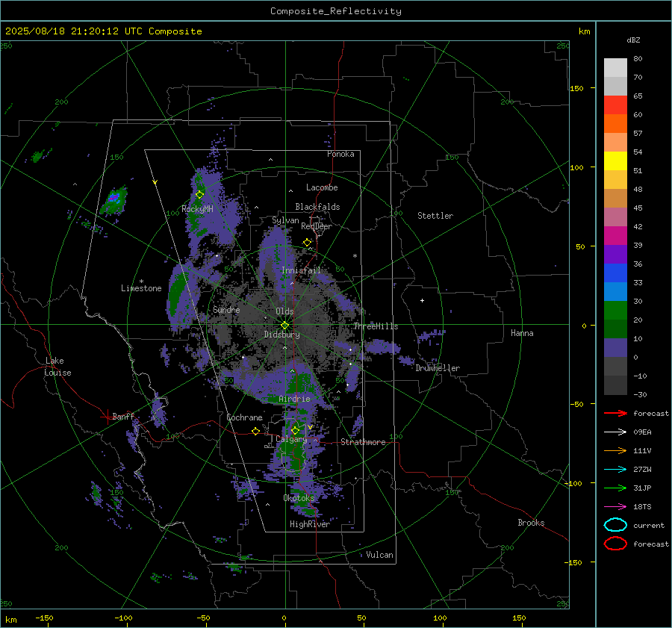Image resolution: width=672 pixels, height=628 pixels.
Task: Click the dBZ legend heading
Action: [x=633, y=40]
